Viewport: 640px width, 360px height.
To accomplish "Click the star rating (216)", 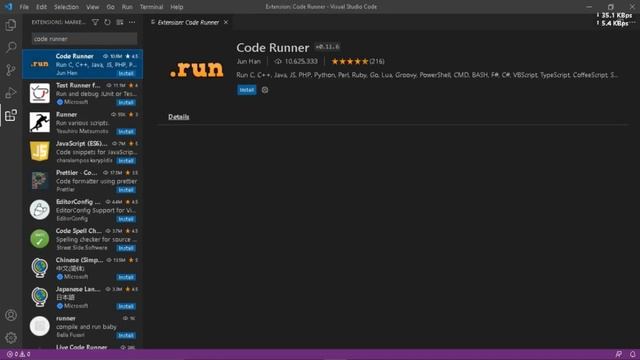I will pyautogui.click(x=358, y=61).
